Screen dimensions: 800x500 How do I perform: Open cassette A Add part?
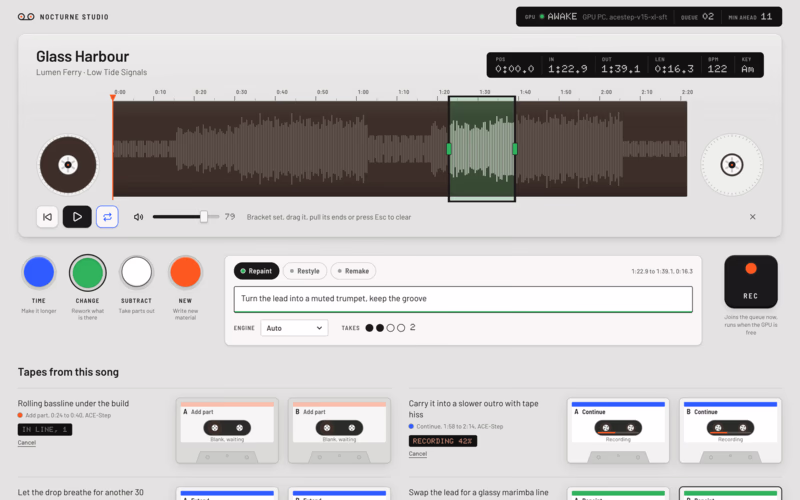coord(227,431)
